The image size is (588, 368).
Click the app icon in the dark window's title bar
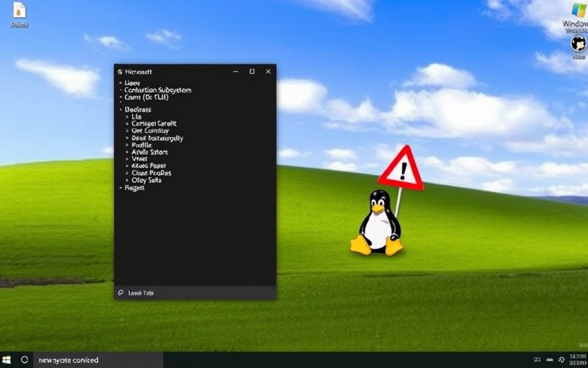120,72
